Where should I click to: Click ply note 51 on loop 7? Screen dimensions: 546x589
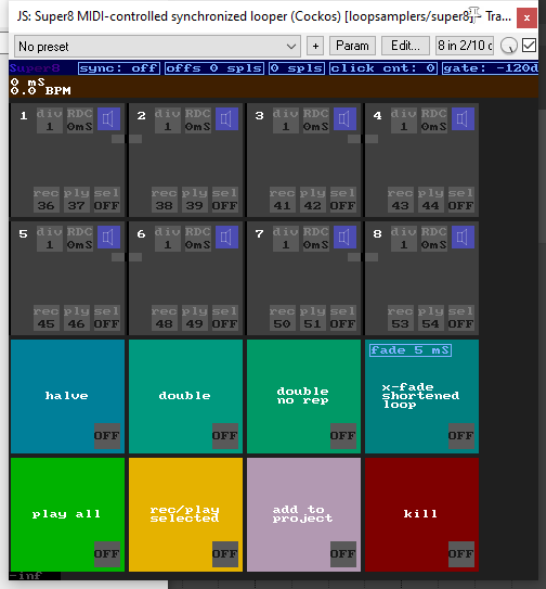click(x=313, y=318)
